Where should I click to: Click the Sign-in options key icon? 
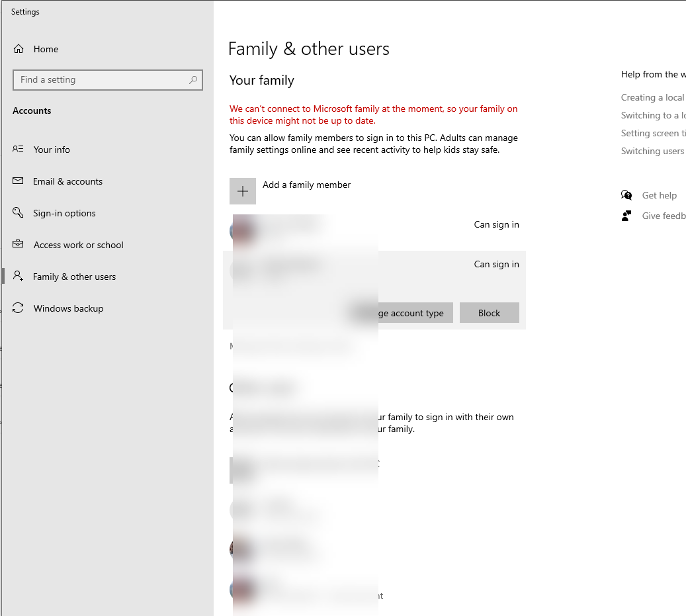(x=18, y=212)
